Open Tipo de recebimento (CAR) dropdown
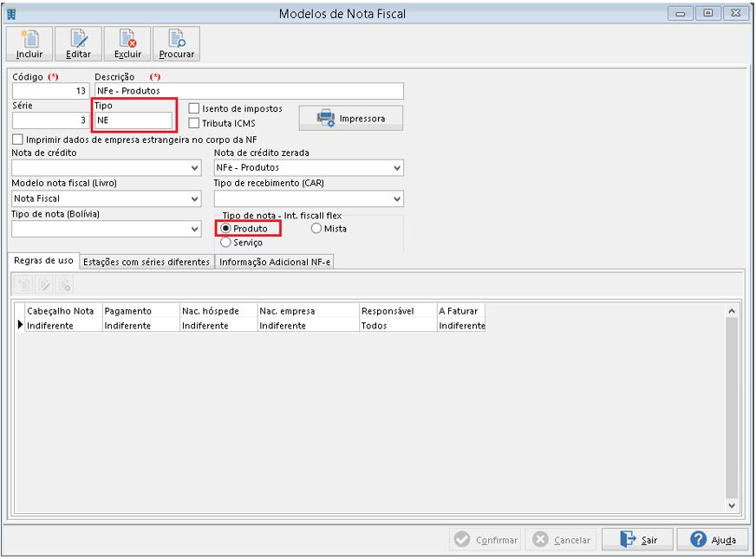 (397, 198)
